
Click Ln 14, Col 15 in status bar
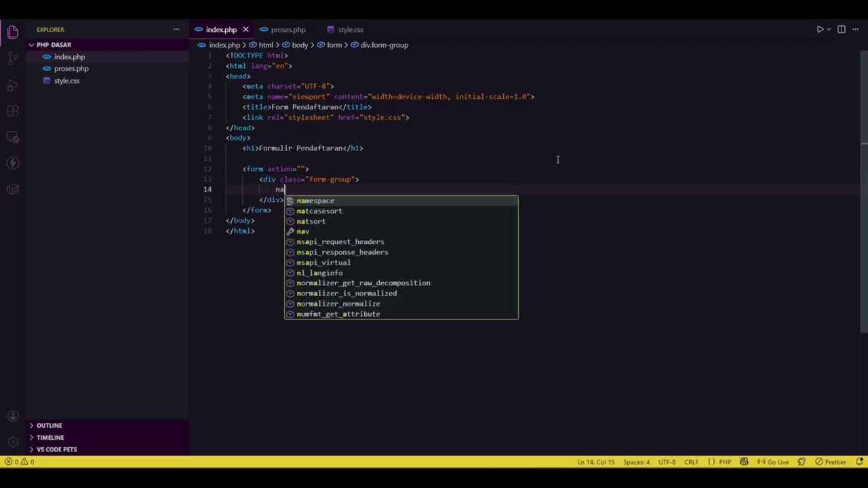[x=595, y=462]
